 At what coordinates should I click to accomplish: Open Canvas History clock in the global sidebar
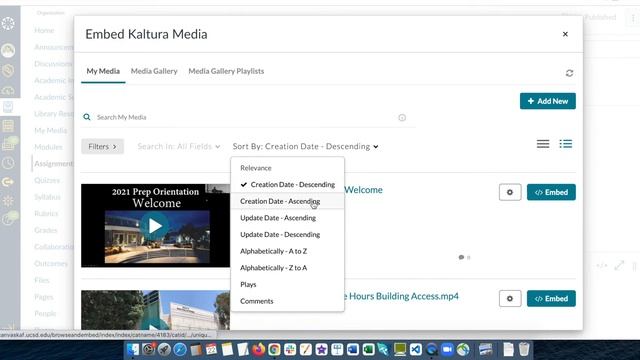pyautogui.click(x=8, y=163)
